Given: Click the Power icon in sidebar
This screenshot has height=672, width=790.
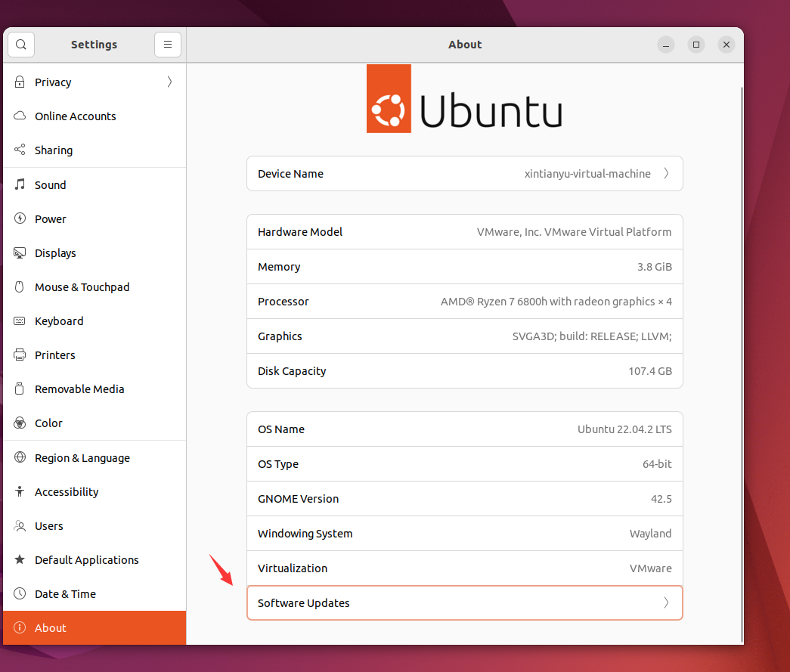Looking at the screenshot, I should click(x=20, y=218).
